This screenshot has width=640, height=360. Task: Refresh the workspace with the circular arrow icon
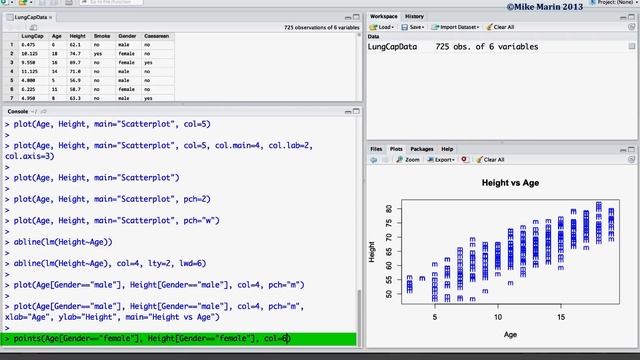coord(631,27)
